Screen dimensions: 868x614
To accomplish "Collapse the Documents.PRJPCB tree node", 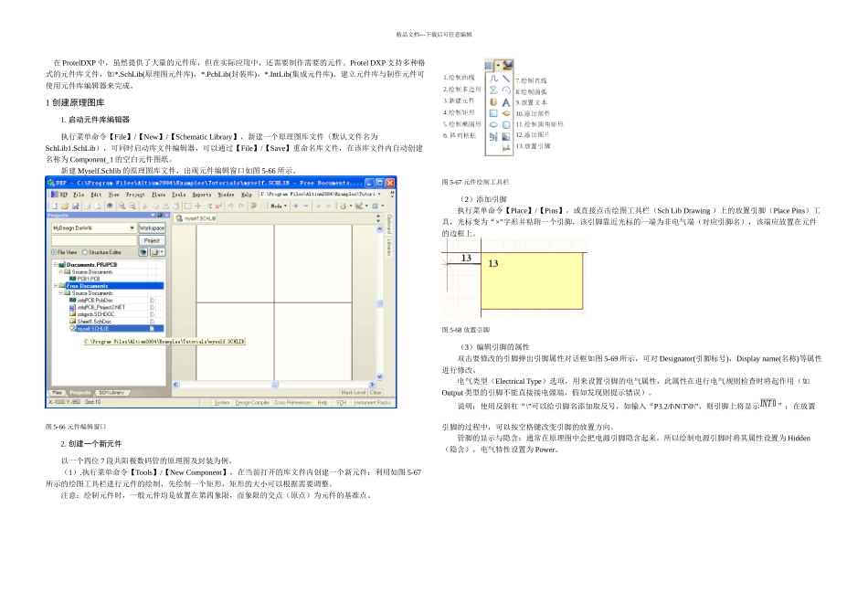I will pos(56,265).
